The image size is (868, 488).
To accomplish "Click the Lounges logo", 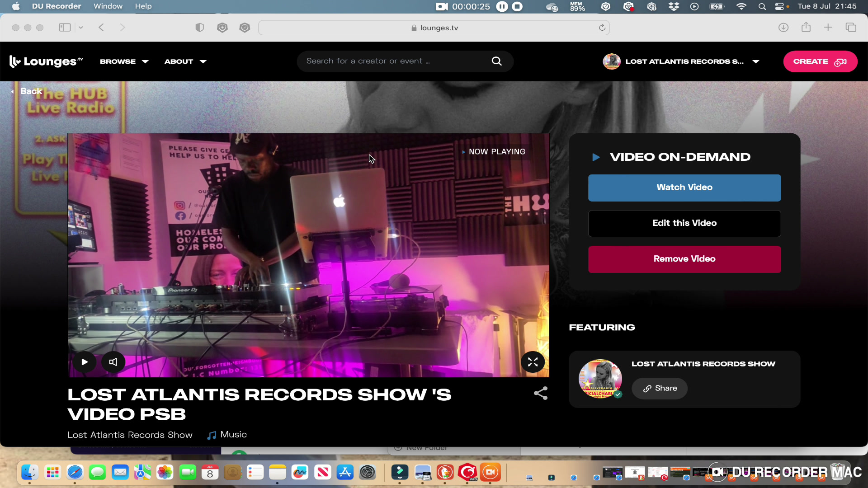I will coord(46,61).
